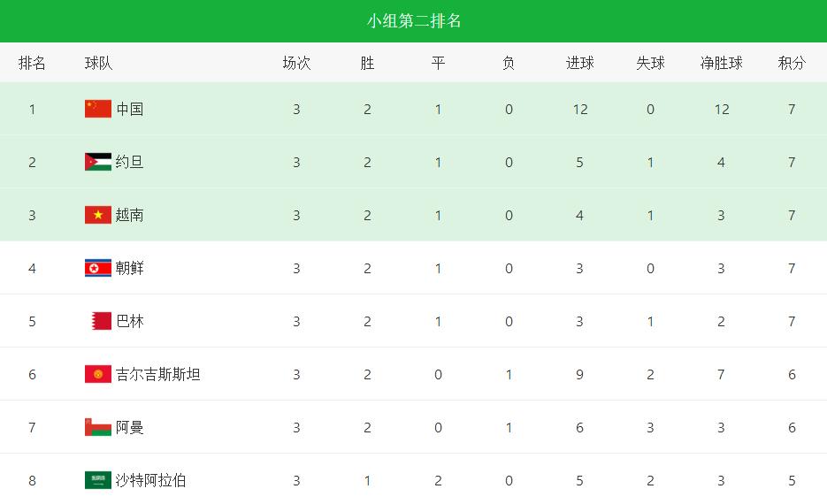Click the 球队 column header
The width and height of the screenshot is (827, 504).
[x=99, y=63]
